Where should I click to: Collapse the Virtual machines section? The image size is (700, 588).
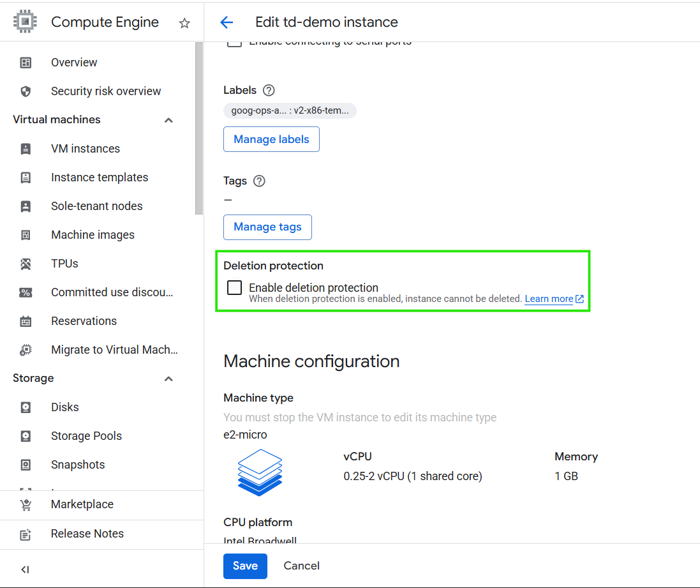pyautogui.click(x=168, y=120)
